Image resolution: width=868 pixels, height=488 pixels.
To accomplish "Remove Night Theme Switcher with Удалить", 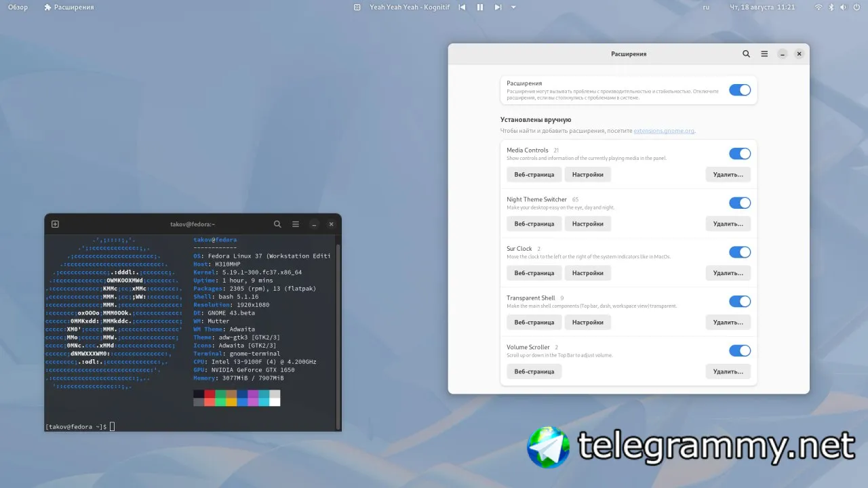I will (728, 224).
